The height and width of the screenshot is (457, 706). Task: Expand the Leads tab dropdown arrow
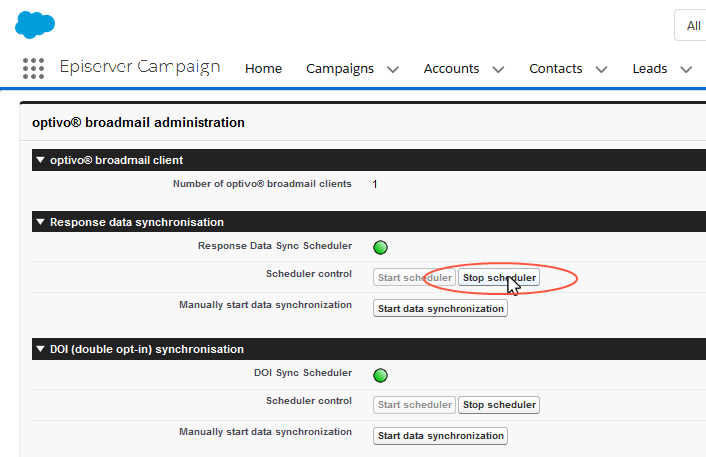(686, 69)
